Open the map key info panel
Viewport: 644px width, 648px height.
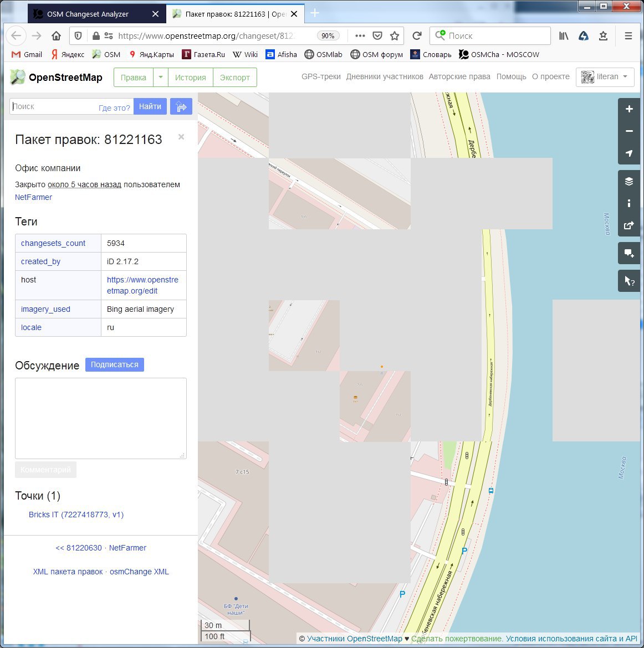[628, 203]
